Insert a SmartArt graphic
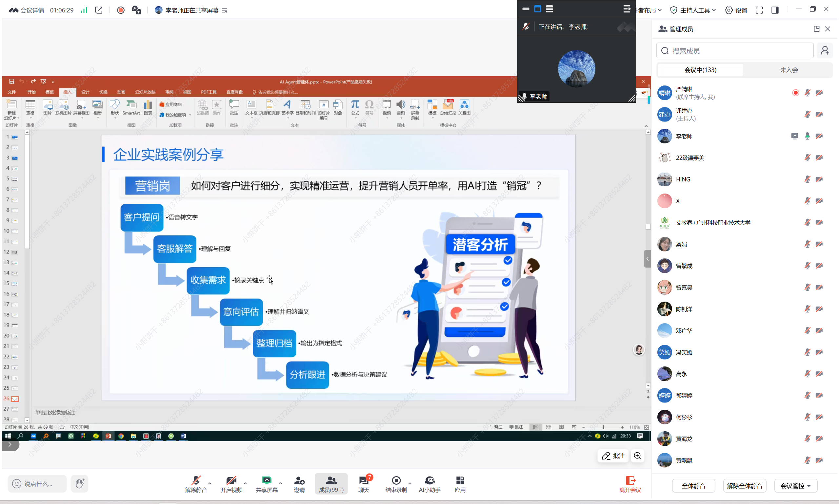This screenshot has height=504, width=839. coord(131,109)
